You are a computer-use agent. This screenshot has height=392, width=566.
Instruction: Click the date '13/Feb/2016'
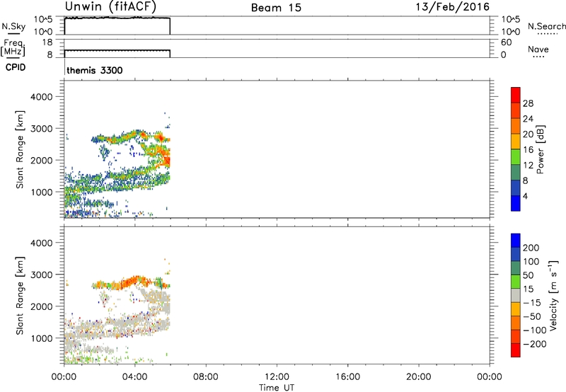coord(452,7)
